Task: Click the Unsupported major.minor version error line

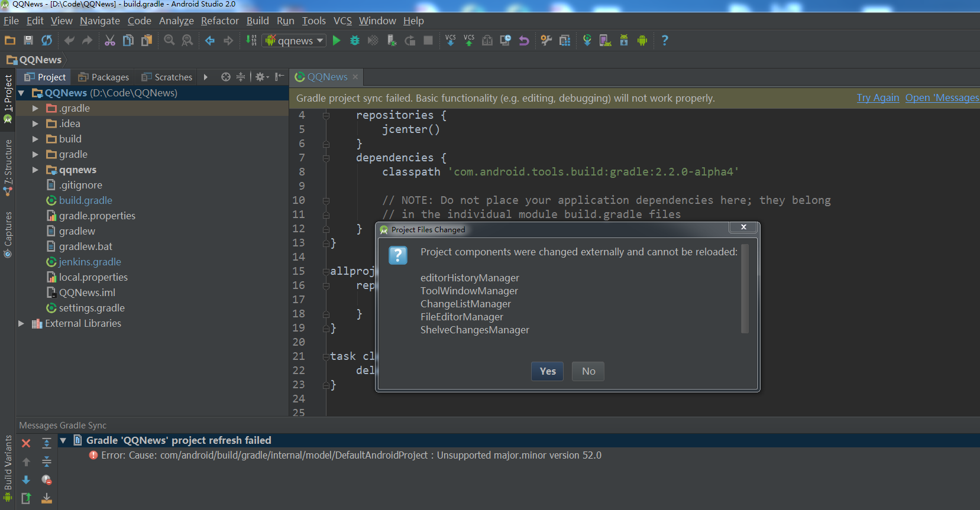Action: [351, 455]
